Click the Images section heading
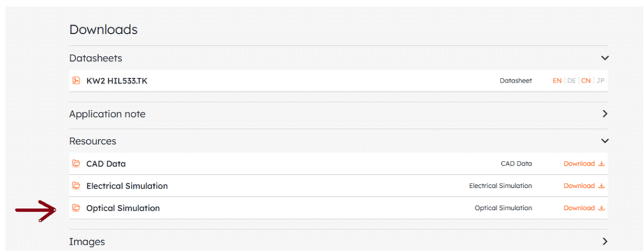 click(87, 242)
